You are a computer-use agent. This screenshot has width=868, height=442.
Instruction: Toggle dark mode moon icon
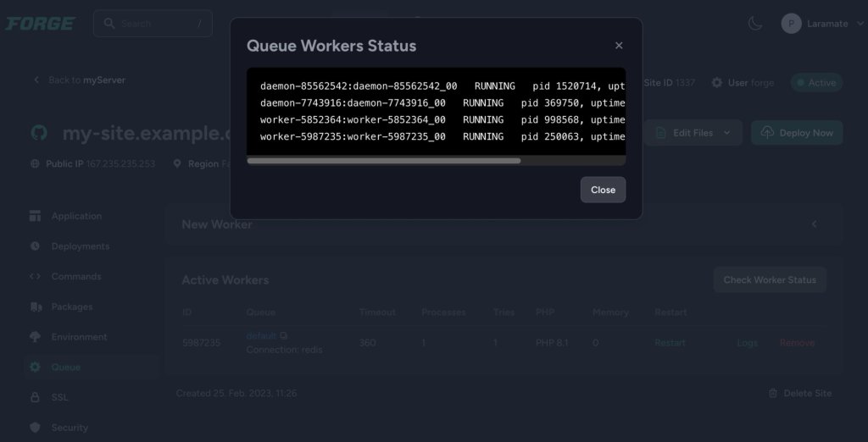coord(755,23)
